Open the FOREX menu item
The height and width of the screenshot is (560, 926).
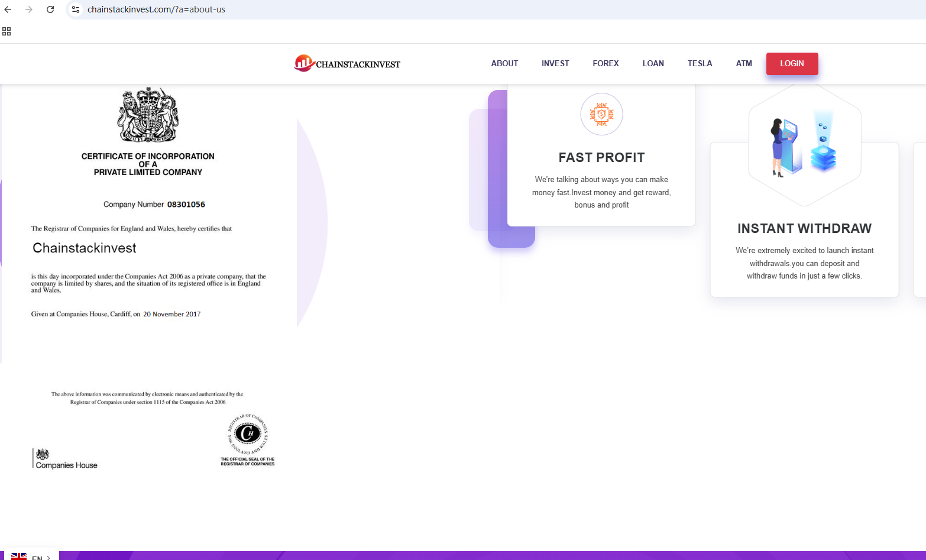tap(606, 63)
